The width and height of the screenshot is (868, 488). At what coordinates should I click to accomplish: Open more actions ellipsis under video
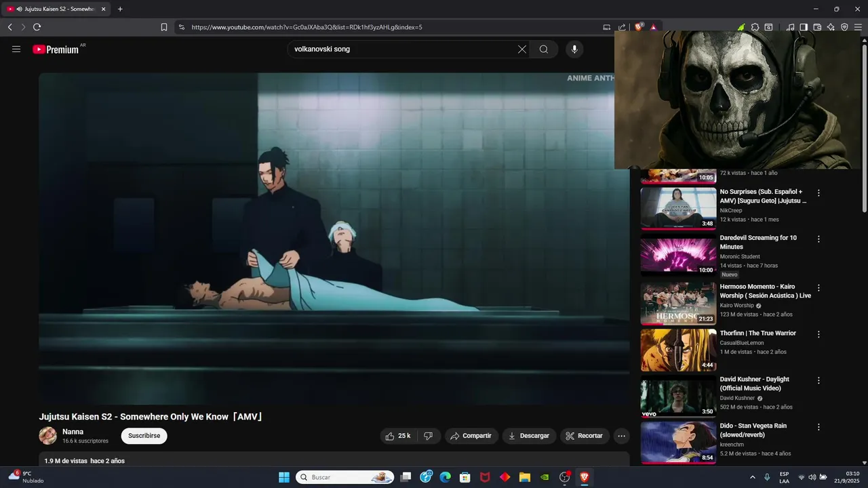[x=621, y=436]
